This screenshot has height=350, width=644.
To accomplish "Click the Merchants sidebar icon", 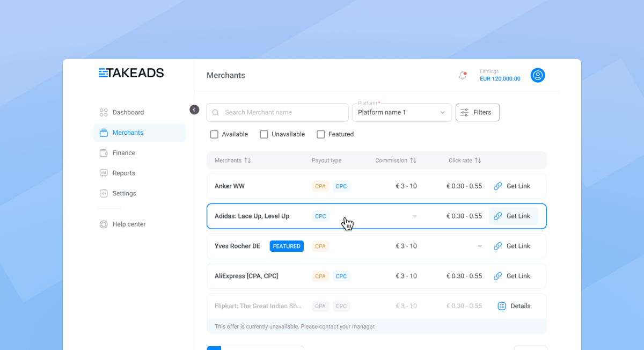I will [x=104, y=133].
